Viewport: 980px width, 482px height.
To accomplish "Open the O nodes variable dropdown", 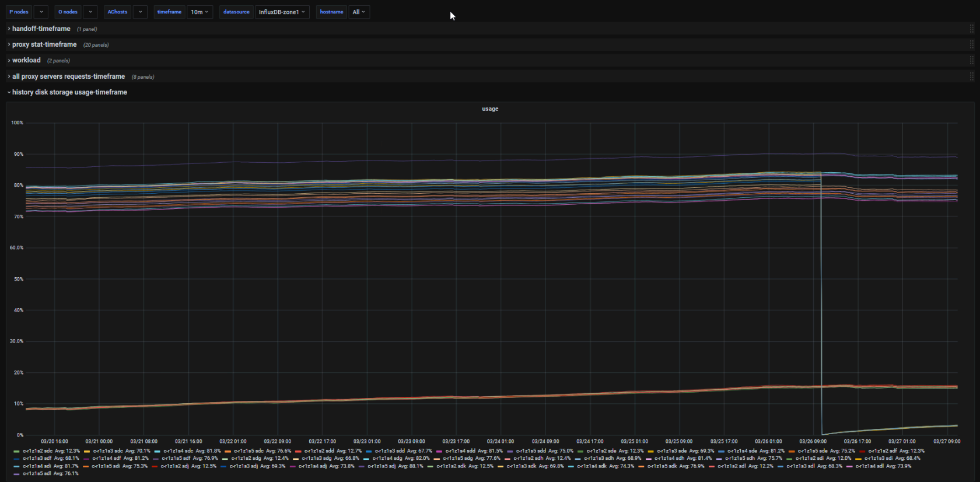I will click(x=90, y=12).
